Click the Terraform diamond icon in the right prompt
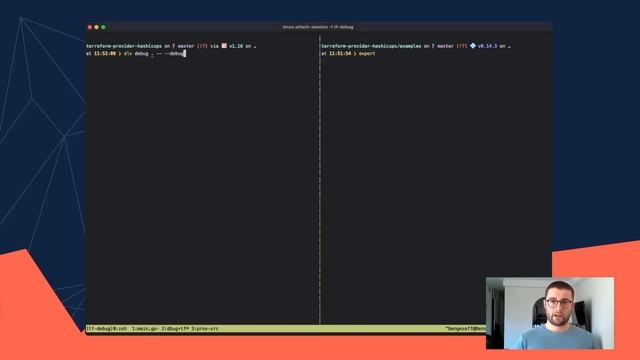Viewport: 640px width, 360px height. 473,46
